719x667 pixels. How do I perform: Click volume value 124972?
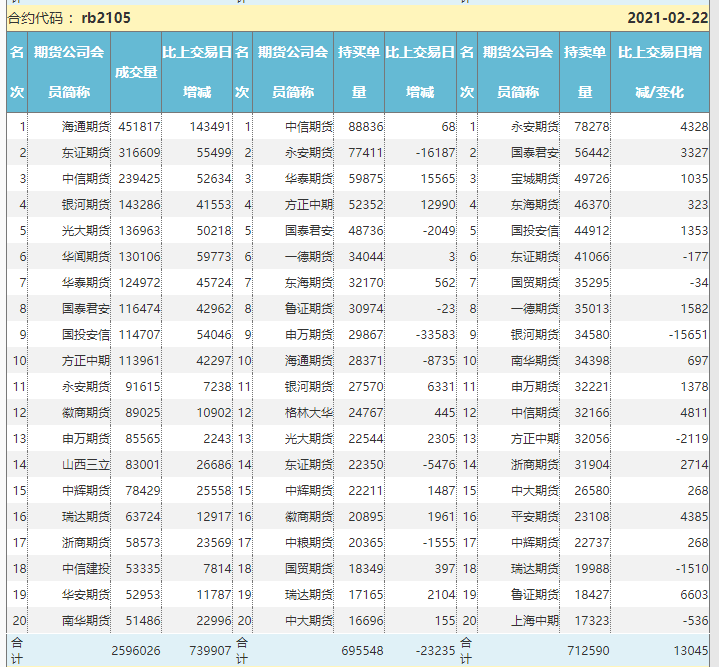(x=139, y=283)
